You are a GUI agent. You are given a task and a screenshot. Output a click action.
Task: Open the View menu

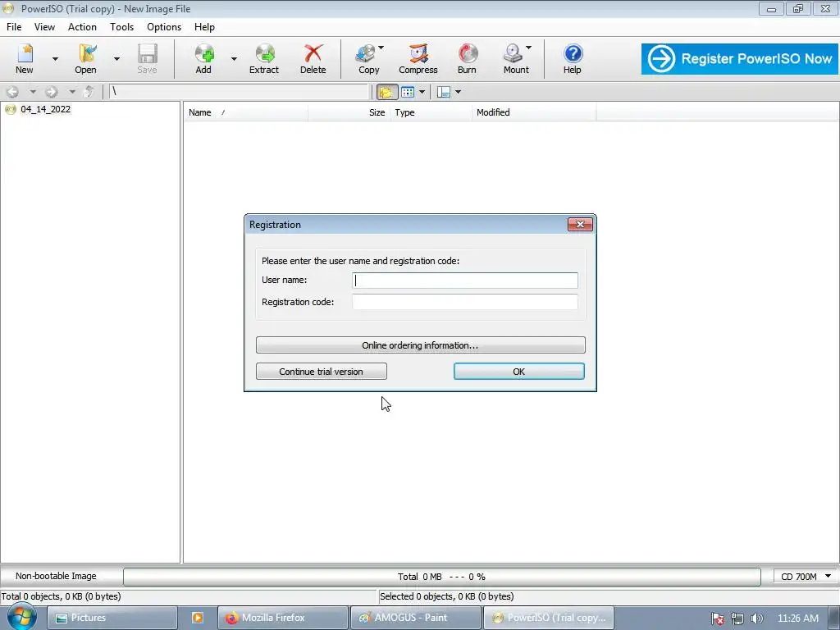(44, 27)
